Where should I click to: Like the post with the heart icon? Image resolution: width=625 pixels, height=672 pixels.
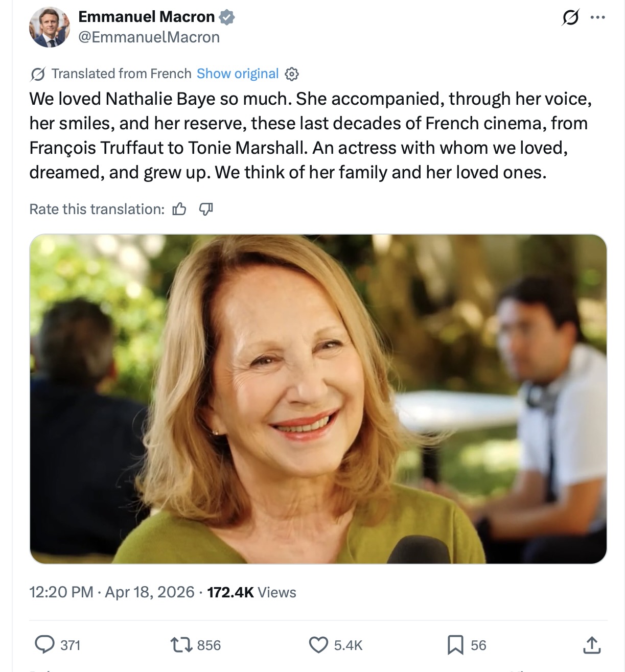[x=318, y=645]
